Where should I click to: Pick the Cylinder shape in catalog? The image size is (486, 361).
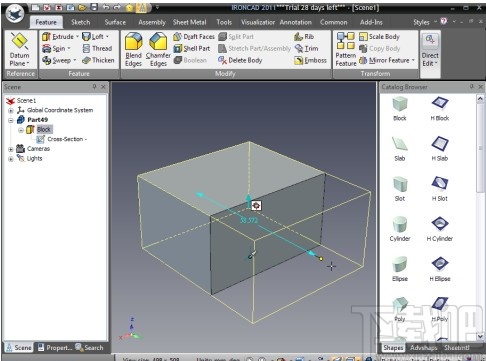[x=400, y=229]
